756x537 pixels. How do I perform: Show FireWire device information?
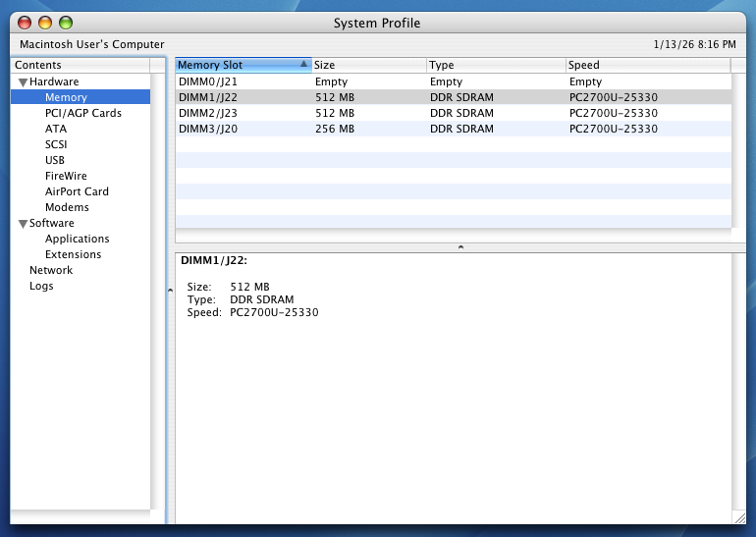click(66, 176)
